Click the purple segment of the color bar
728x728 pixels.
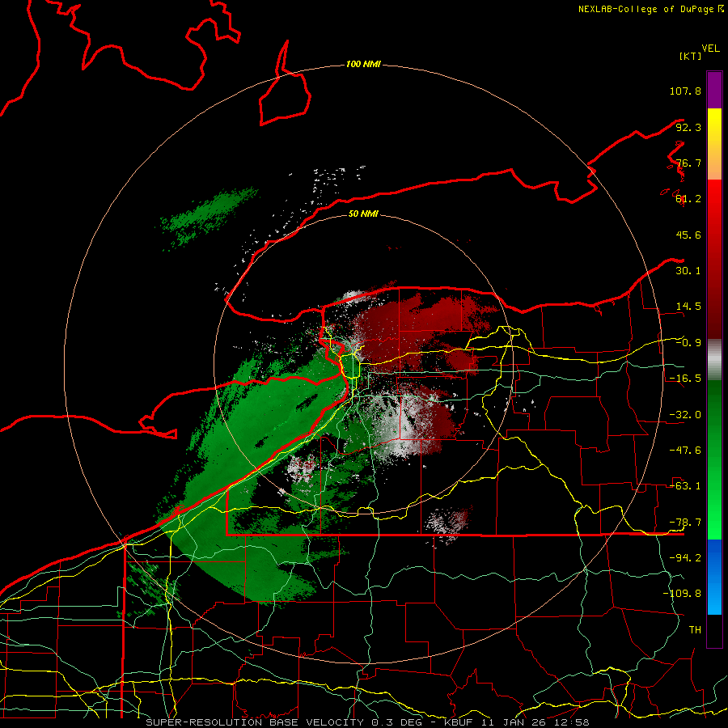tap(714, 90)
